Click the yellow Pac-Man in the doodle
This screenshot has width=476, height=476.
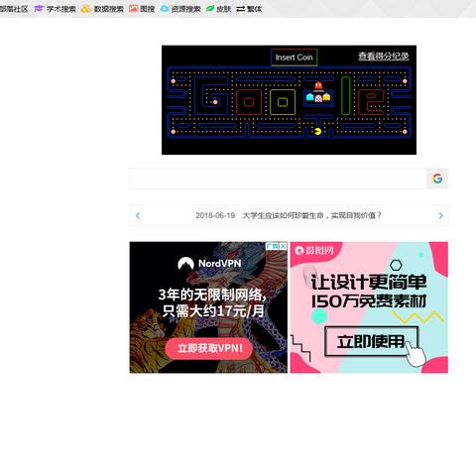click(x=317, y=132)
